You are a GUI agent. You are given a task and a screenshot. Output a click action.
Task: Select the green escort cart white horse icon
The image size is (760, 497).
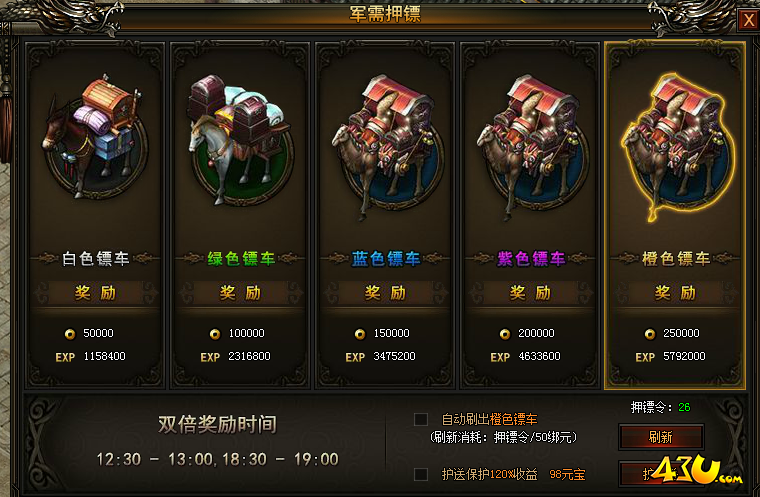pos(240,138)
